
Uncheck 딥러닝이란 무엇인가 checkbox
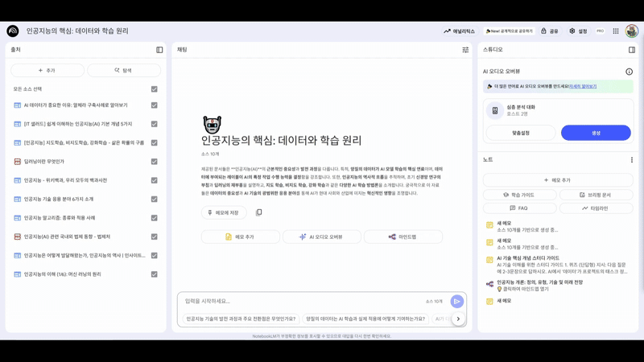click(154, 162)
